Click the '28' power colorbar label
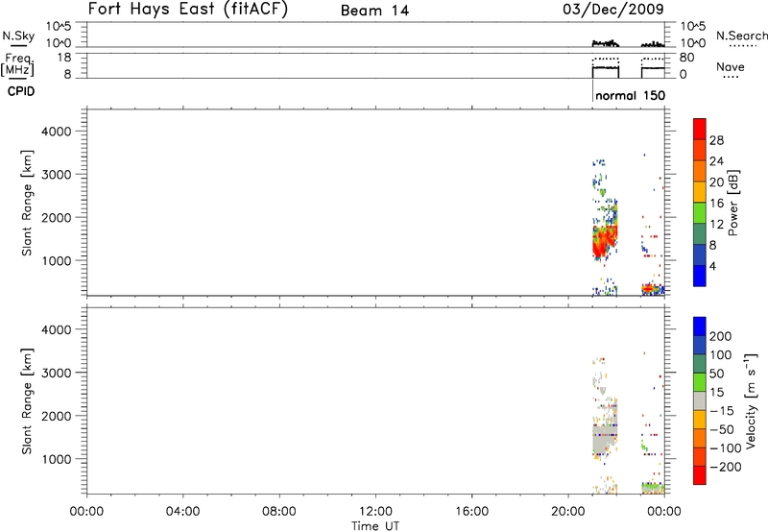768x532 pixels. pos(716,140)
